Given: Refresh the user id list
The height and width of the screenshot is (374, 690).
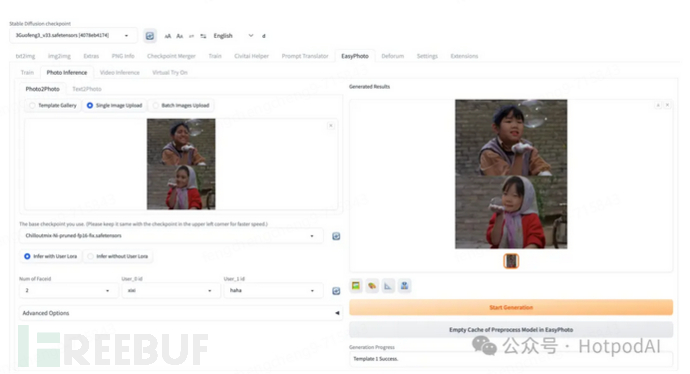Looking at the screenshot, I should [336, 291].
